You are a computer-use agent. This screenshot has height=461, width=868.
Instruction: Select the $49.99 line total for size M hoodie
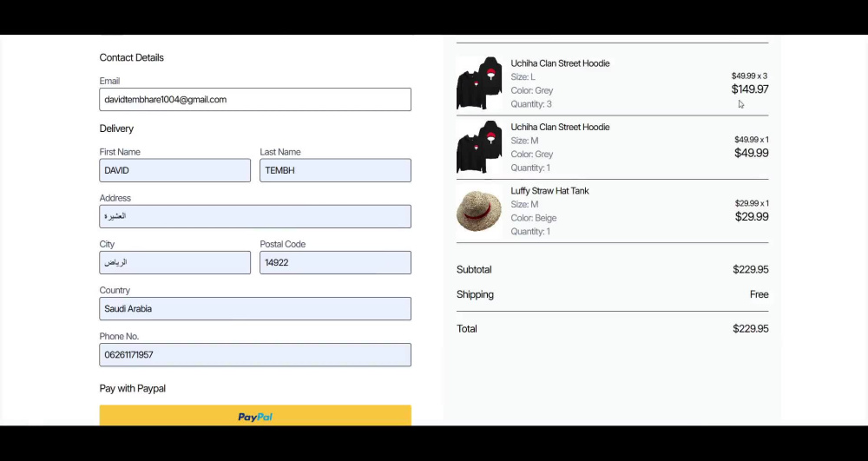751,154
